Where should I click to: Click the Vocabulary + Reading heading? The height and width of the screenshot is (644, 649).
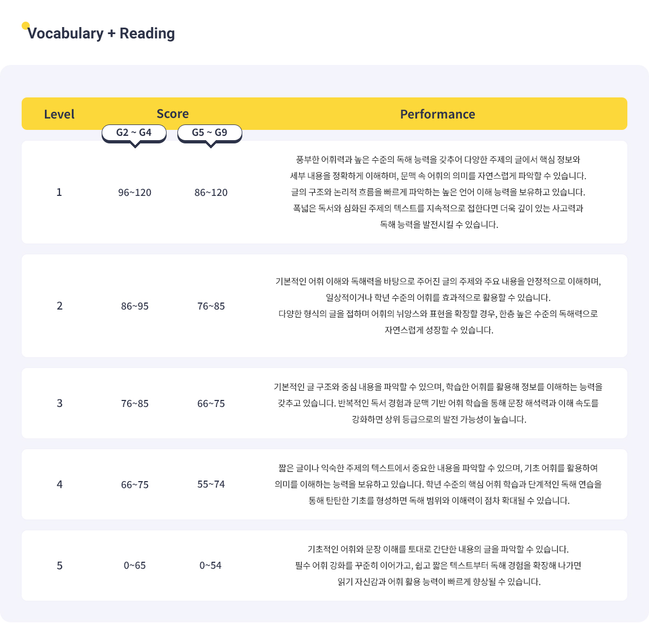(101, 34)
